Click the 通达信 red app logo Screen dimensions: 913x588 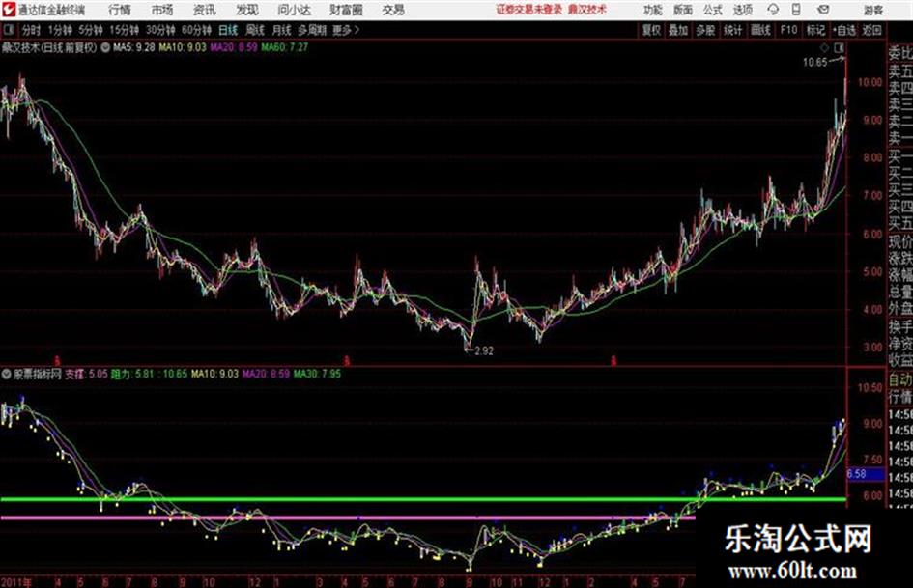pyautogui.click(x=8, y=10)
